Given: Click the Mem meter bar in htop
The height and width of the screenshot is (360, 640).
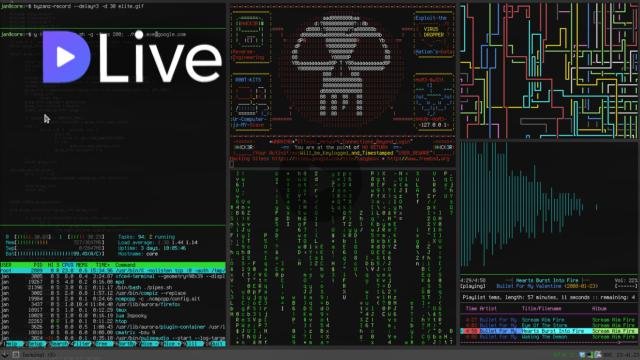Looking at the screenshot, I should click(x=55, y=242).
